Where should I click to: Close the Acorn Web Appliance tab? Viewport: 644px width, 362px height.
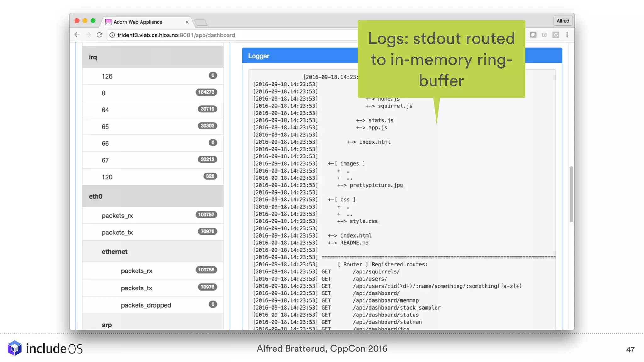(187, 22)
